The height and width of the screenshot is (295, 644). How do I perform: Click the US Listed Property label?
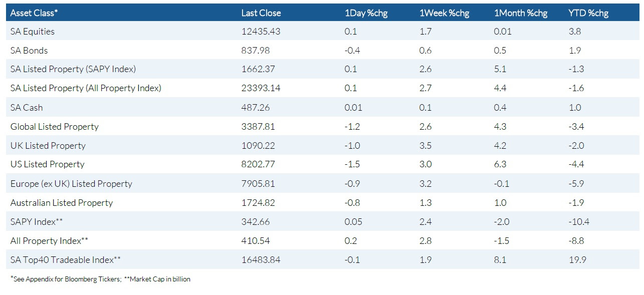click(x=48, y=164)
